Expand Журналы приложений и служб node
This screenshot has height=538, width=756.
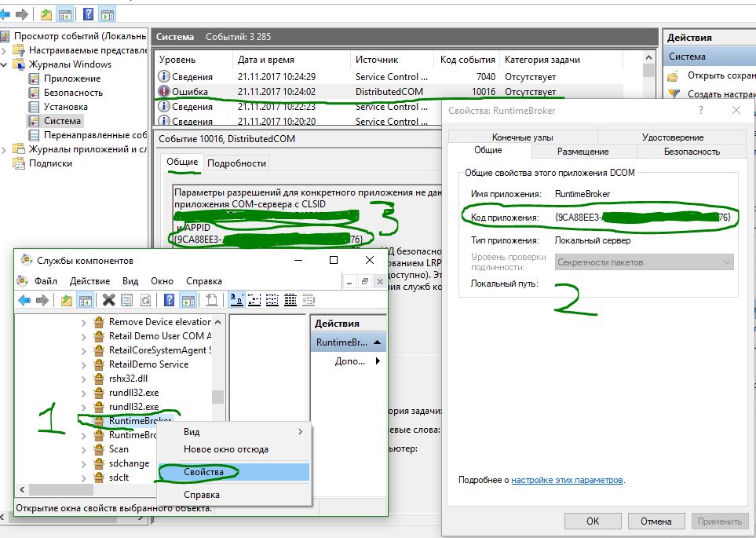5,149
